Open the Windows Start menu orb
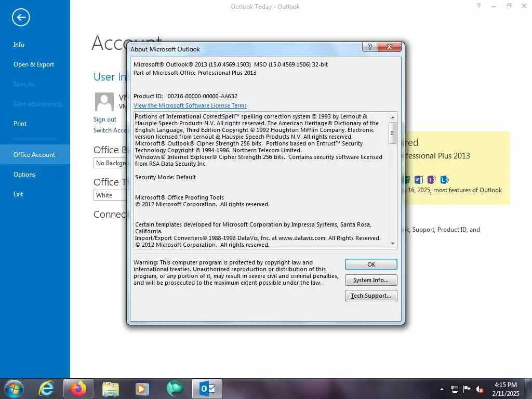 (14, 389)
